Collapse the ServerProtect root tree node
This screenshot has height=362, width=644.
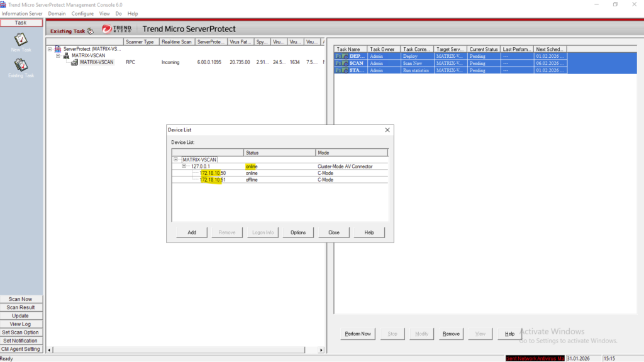point(50,48)
